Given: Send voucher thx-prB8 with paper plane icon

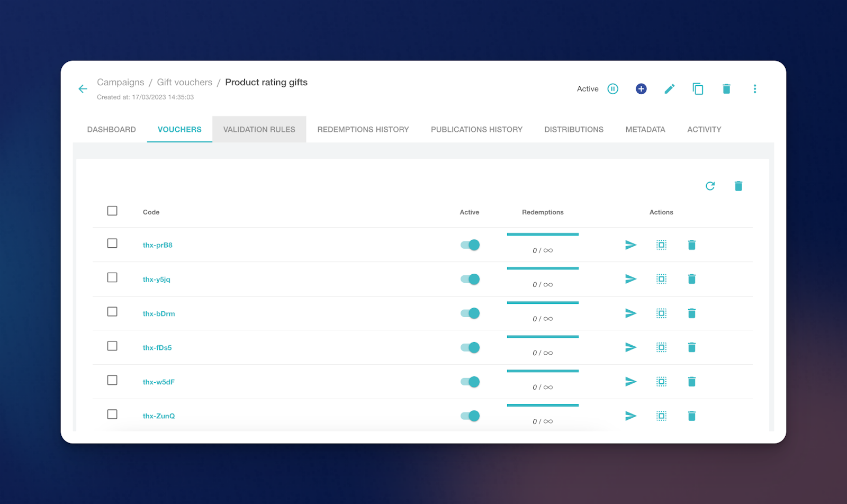Looking at the screenshot, I should tap(630, 245).
